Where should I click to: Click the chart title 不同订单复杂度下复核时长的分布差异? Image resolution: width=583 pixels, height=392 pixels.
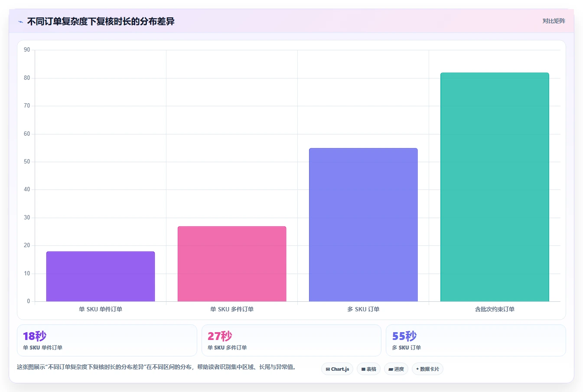click(101, 21)
